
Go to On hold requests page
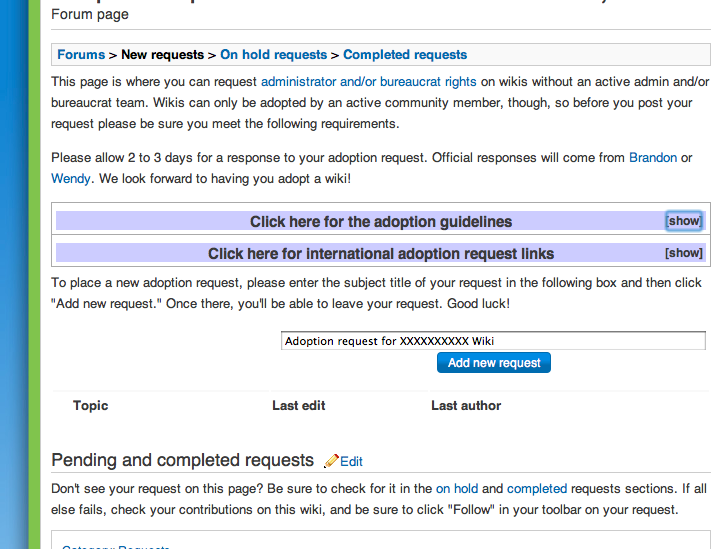pos(273,55)
